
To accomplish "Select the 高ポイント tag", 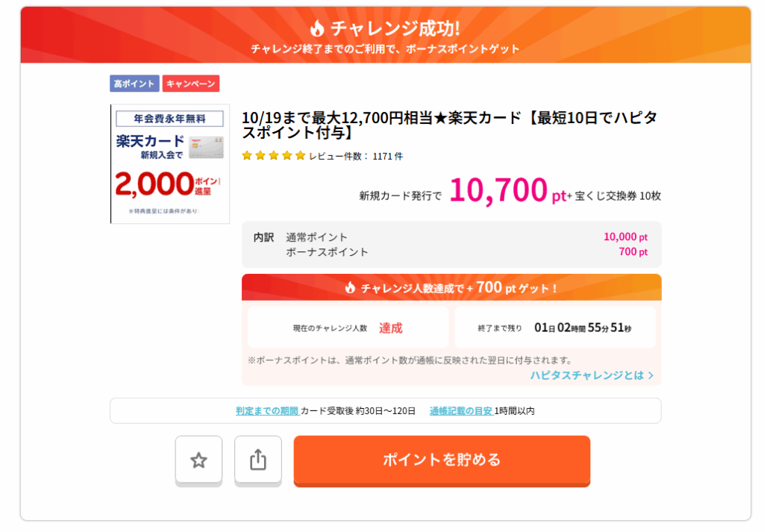I will pyautogui.click(x=134, y=84).
